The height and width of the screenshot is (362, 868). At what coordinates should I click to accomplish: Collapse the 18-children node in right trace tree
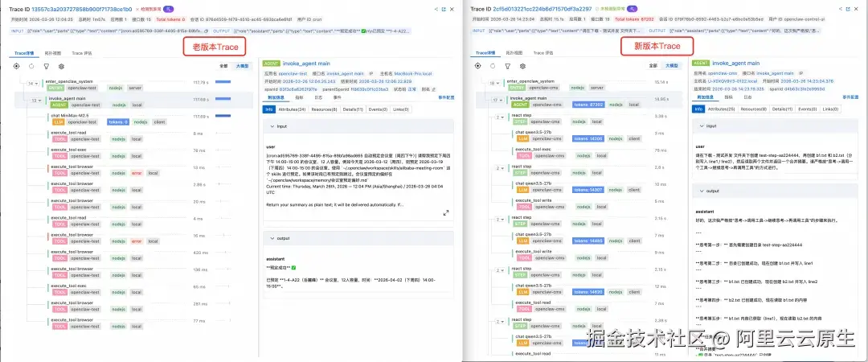pyautogui.click(x=495, y=84)
